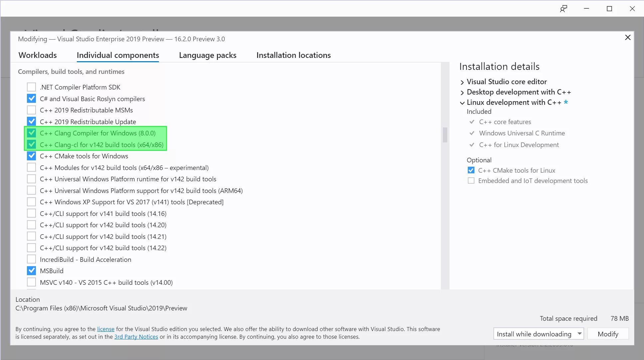Check C++/CLI support for v142 (14.20)
The width and height of the screenshot is (644, 360).
pyautogui.click(x=31, y=225)
